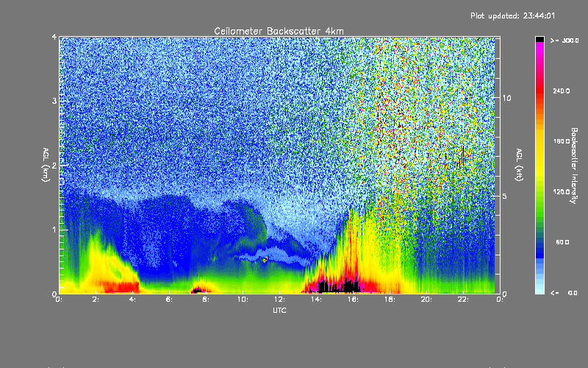Click the '5' tick on the kft axis
This screenshot has width=588, height=368.
coord(505,196)
